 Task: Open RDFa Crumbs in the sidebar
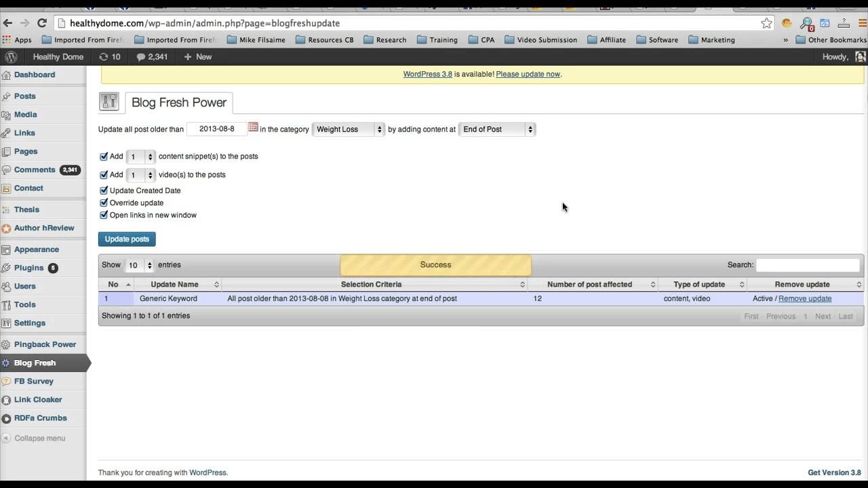41,418
